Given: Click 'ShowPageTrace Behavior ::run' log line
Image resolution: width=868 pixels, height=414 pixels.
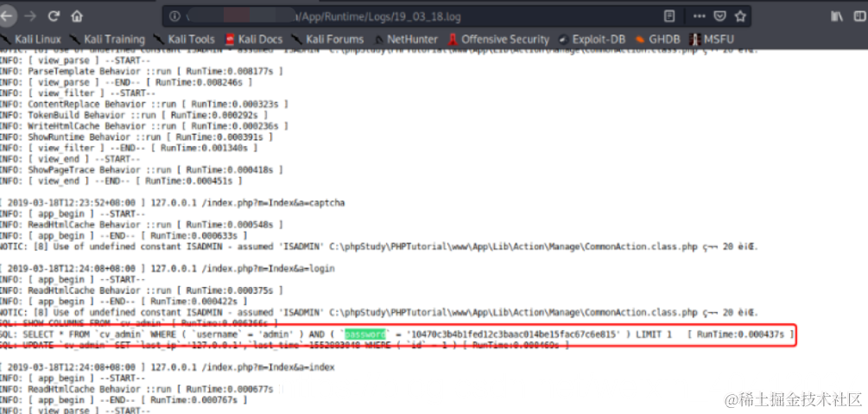Looking at the screenshot, I should 141,170.
